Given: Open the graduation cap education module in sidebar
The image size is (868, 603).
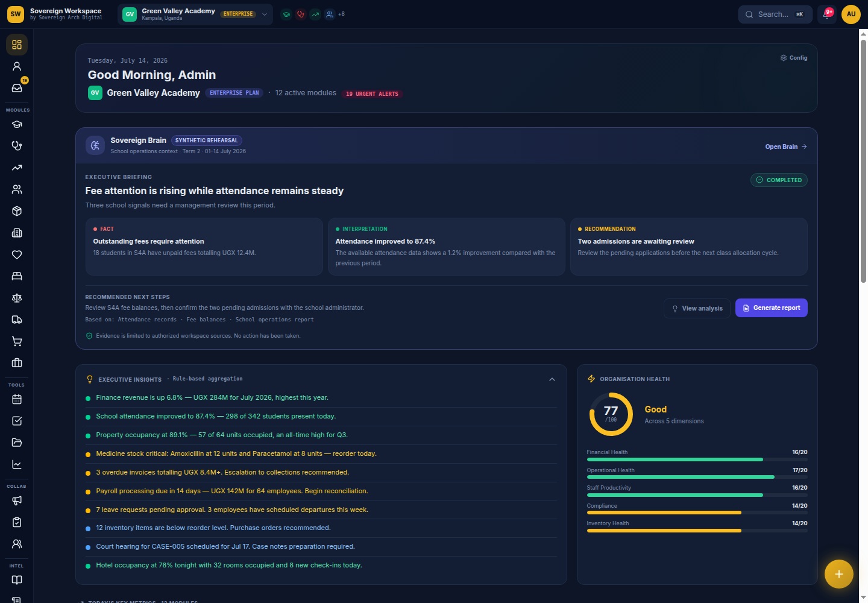Looking at the screenshot, I should click(17, 124).
